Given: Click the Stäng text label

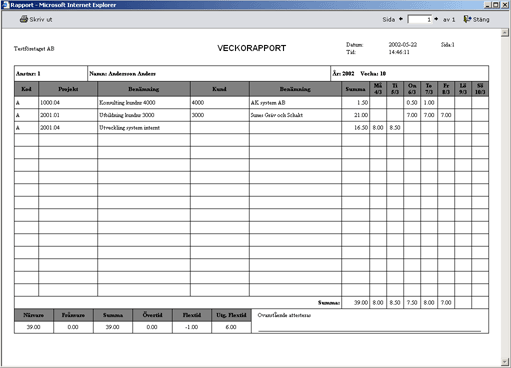Looking at the screenshot, I should pyautogui.click(x=481, y=19).
